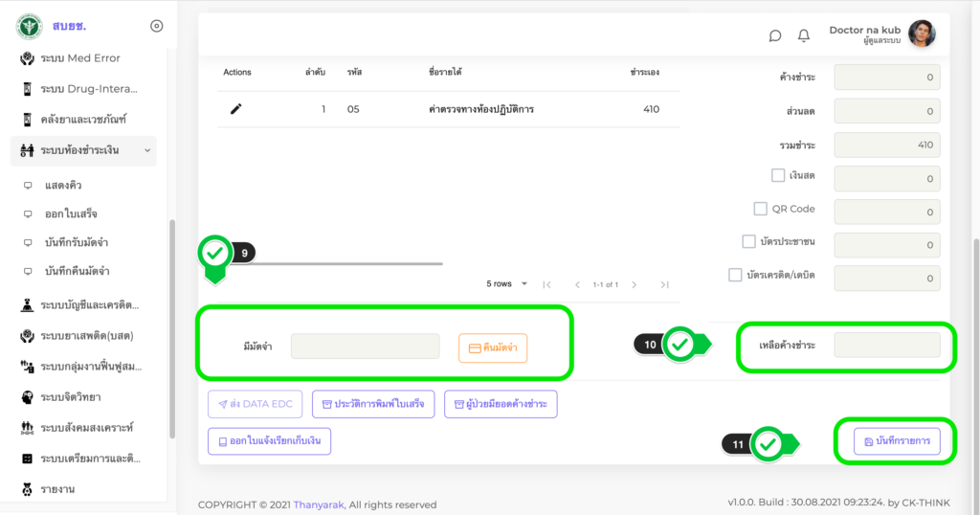Jump to last page in table pagination
Image resolution: width=980 pixels, height=515 pixels.
click(664, 284)
